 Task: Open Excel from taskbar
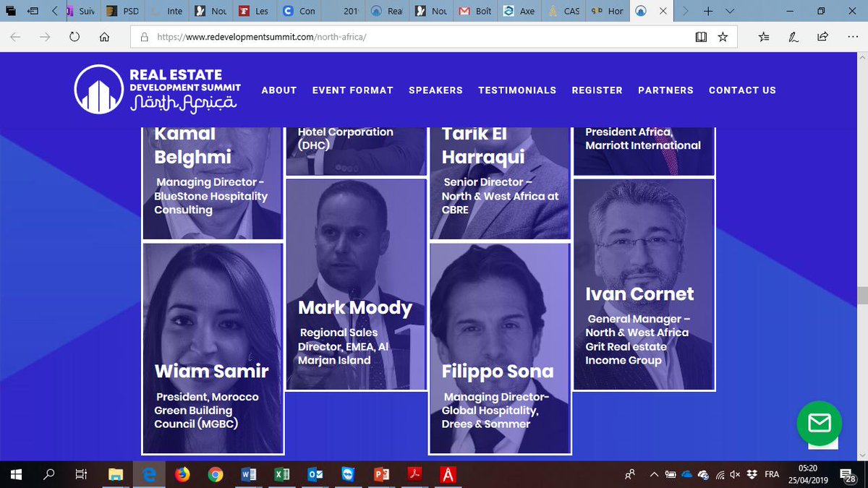click(x=282, y=474)
